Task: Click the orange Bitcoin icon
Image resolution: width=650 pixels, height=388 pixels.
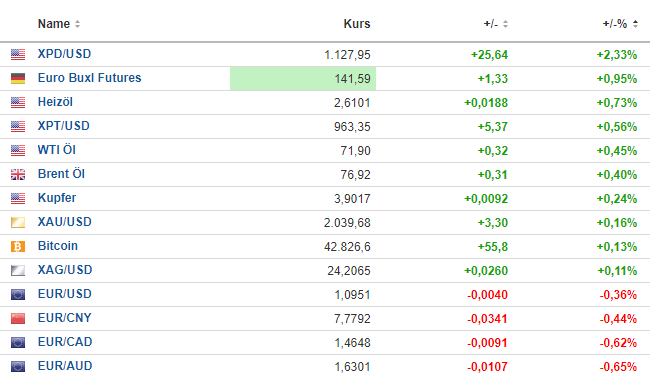Action: pyautogui.click(x=18, y=247)
